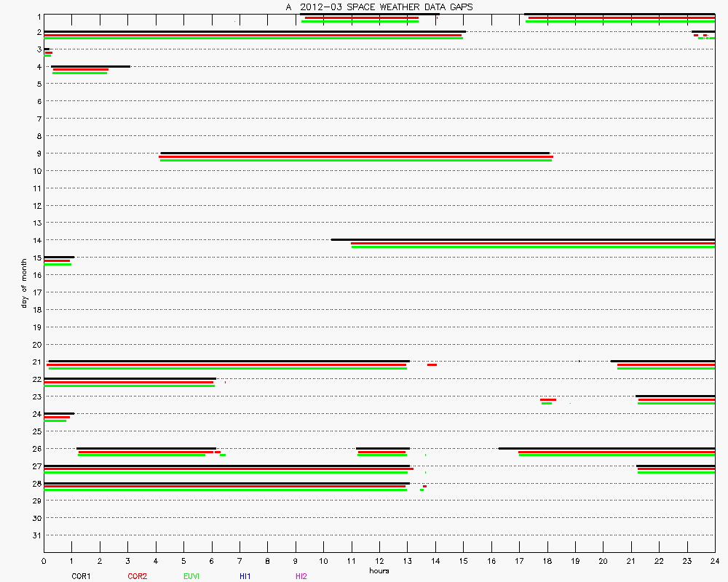
Task: Click the 'day of month' y-axis label
Action: tap(24, 281)
